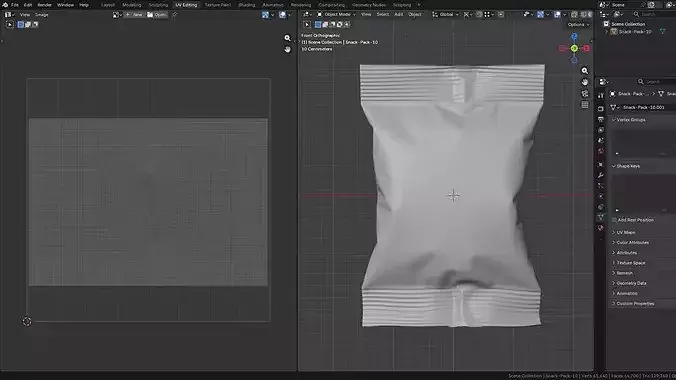Image resolution: width=676 pixels, height=380 pixels.
Task: Click the viewport pan hand gizmo
Action: point(585,82)
